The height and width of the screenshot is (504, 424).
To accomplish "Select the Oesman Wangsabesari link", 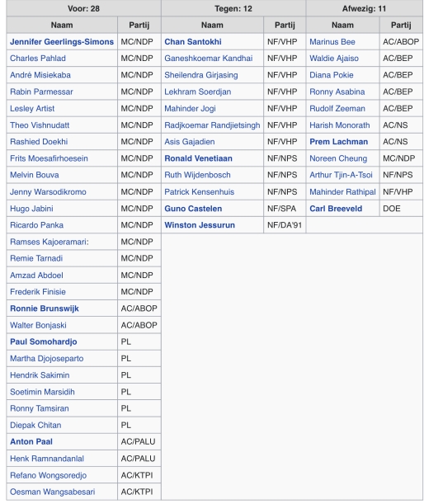I will [53, 492].
